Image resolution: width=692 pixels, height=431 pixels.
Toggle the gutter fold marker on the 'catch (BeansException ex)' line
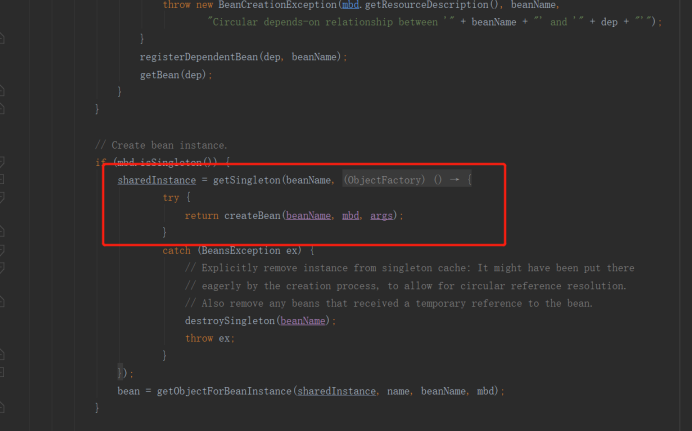tap(2, 250)
